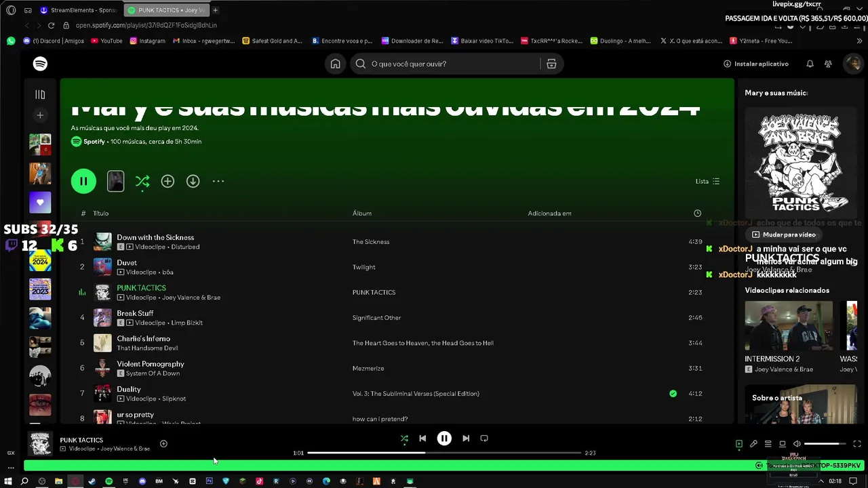Open the album link 'The Sickness'
Viewport: 868px width, 488px height.
pos(371,242)
